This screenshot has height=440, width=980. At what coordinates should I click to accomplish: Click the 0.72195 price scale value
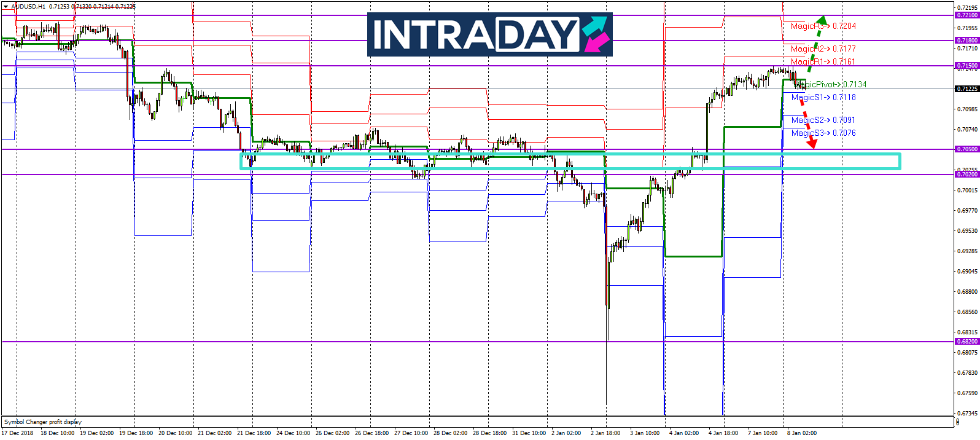967,7
